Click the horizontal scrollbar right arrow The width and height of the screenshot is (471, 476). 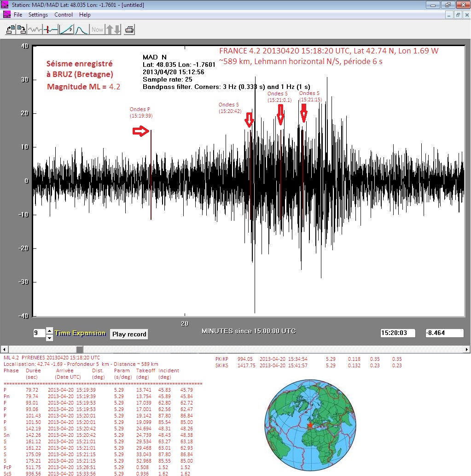point(467,349)
